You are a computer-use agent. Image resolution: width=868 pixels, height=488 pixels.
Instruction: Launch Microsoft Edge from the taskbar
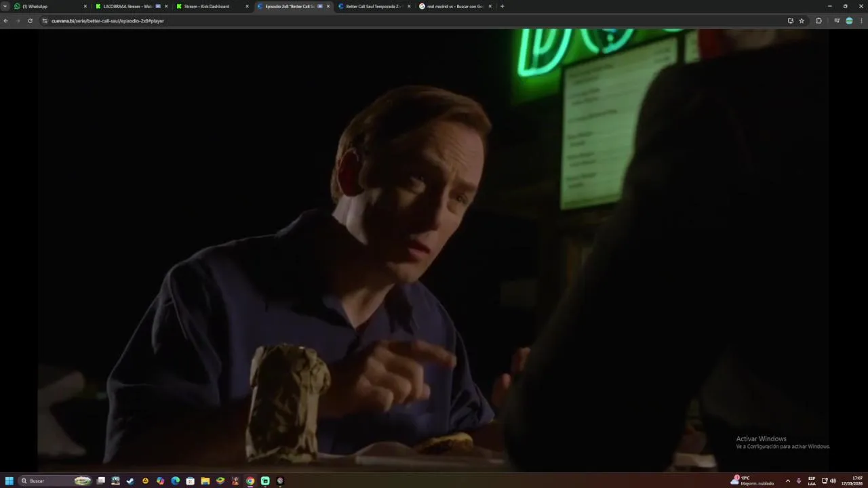click(176, 481)
